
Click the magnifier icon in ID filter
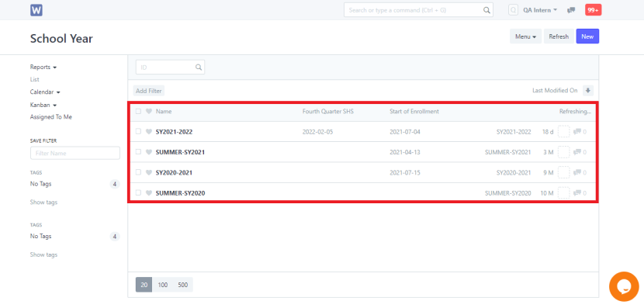(199, 67)
